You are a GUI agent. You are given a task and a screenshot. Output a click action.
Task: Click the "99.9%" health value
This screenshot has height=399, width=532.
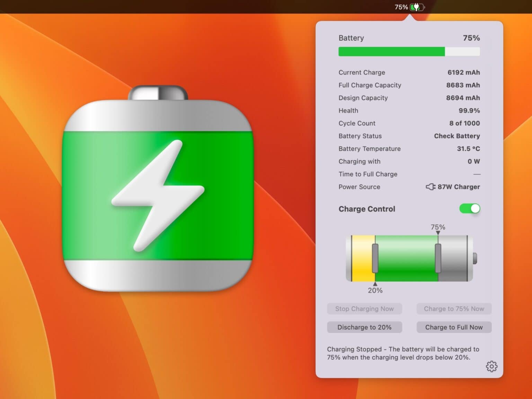coord(469,110)
